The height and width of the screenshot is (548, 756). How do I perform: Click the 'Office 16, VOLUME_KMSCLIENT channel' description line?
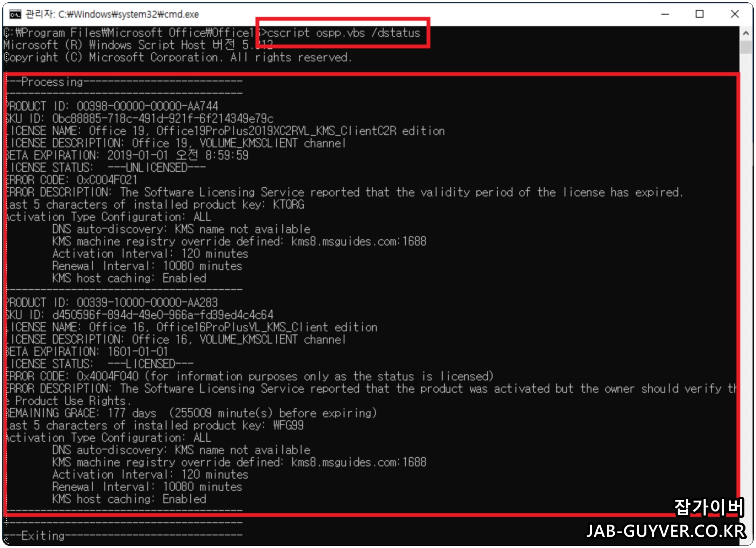(x=176, y=339)
